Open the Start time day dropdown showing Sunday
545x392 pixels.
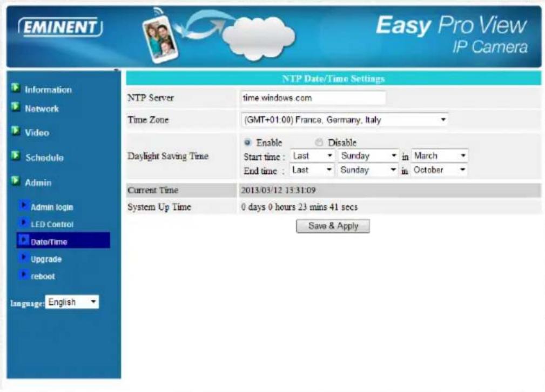point(368,156)
